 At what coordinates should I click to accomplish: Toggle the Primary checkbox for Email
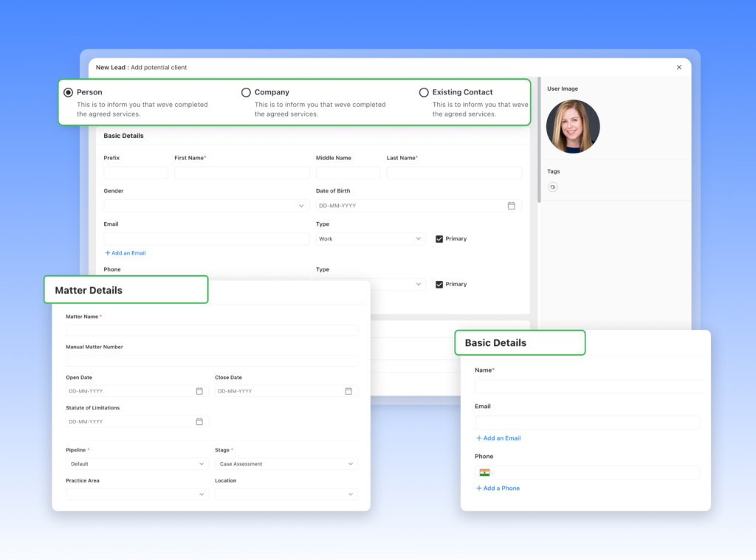point(439,239)
